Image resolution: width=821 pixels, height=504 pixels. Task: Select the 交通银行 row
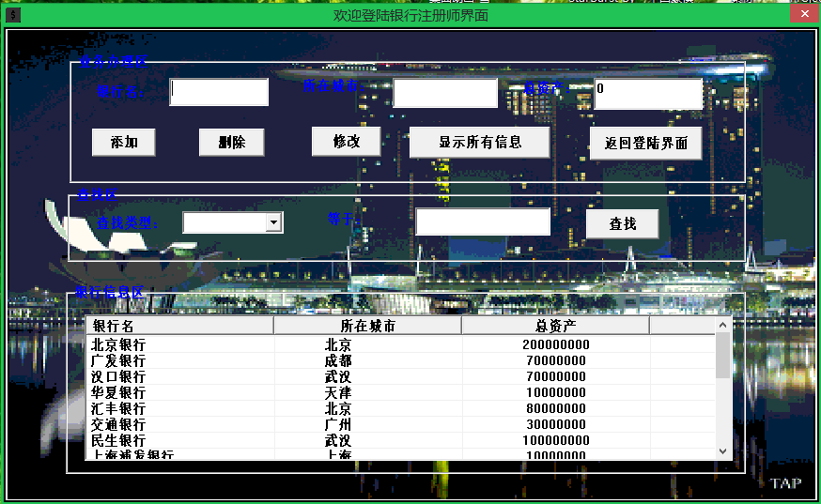coord(400,424)
